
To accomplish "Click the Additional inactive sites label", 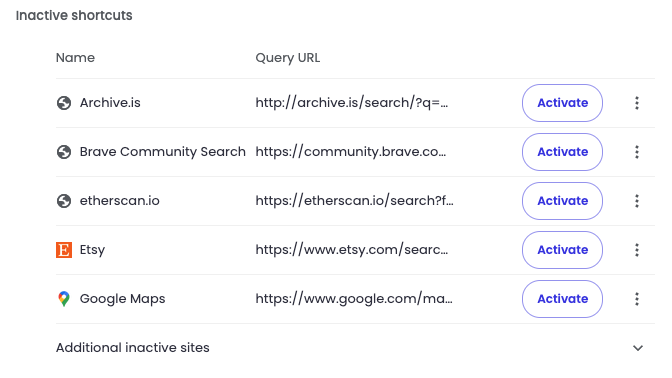I will point(132,348).
